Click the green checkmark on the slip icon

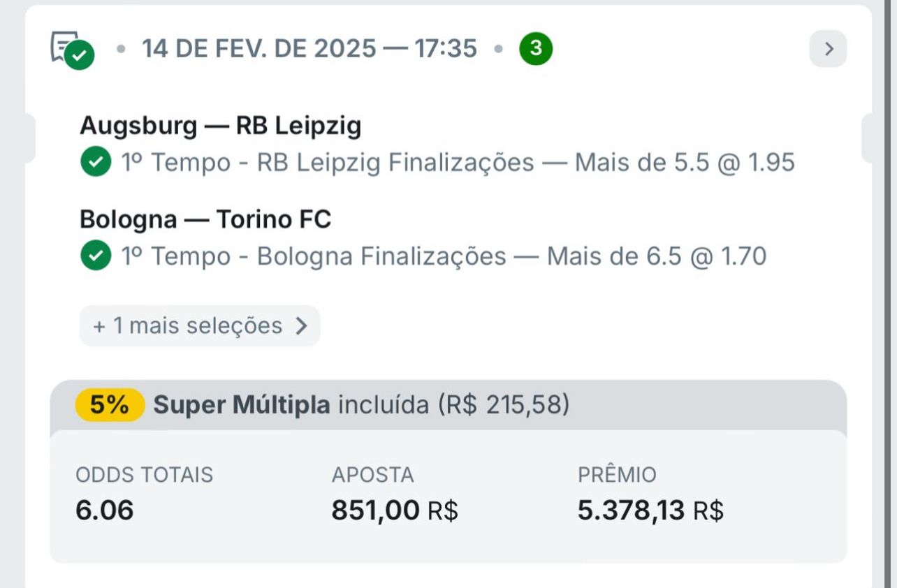coord(80,55)
